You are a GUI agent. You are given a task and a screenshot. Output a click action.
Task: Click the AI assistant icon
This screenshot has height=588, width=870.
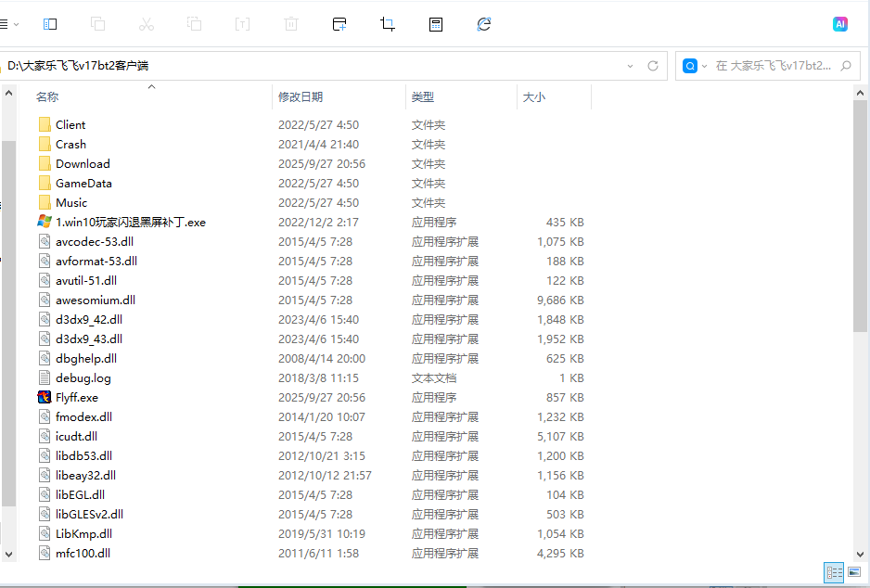pyautogui.click(x=839, y=24)
